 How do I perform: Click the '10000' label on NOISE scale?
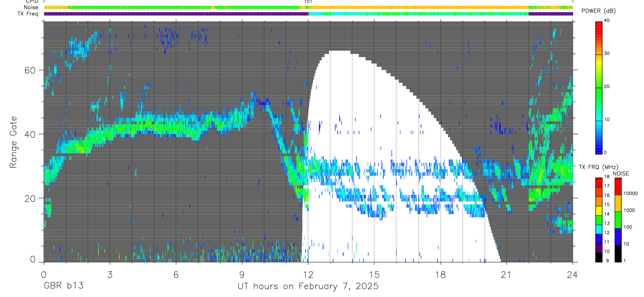(630, 193)
